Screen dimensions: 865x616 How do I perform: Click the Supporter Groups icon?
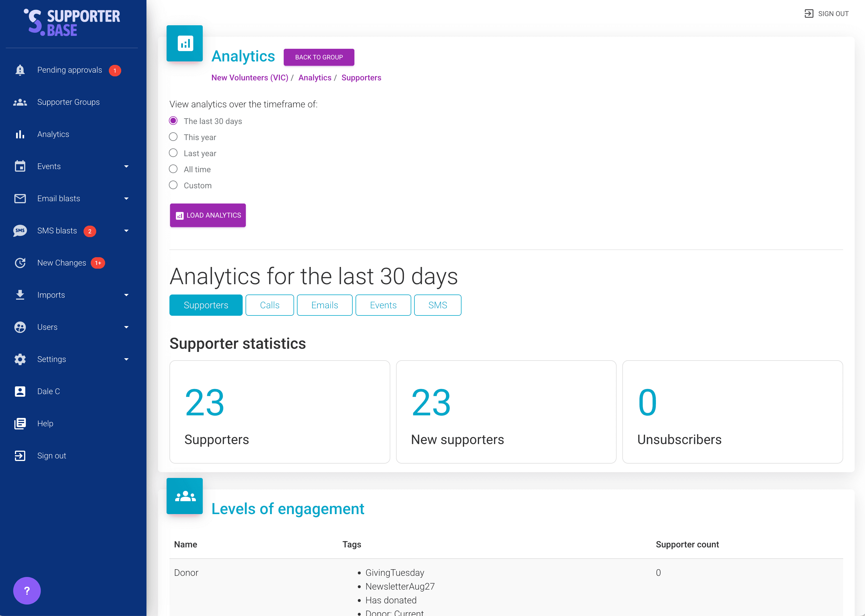pos(20,102)
